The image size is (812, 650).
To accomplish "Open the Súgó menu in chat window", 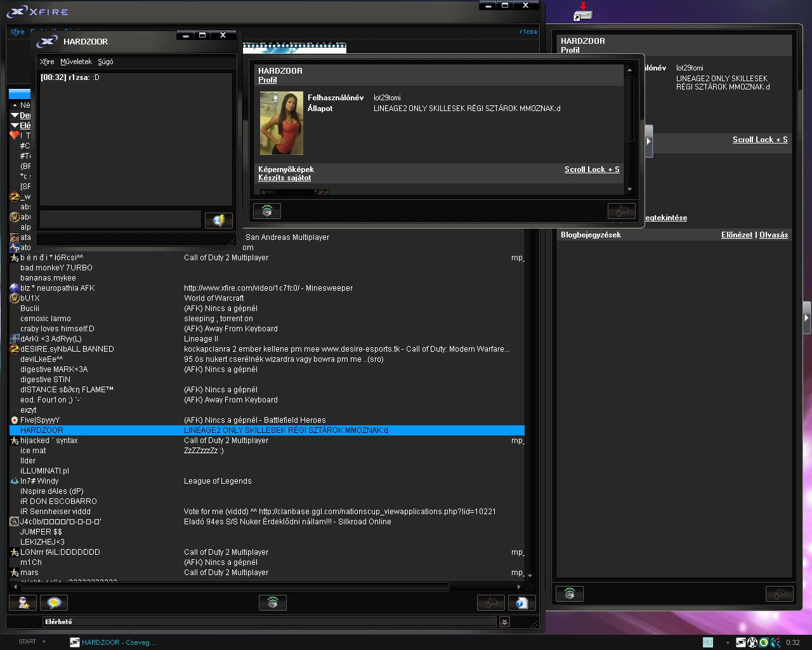I will point(105,62).
